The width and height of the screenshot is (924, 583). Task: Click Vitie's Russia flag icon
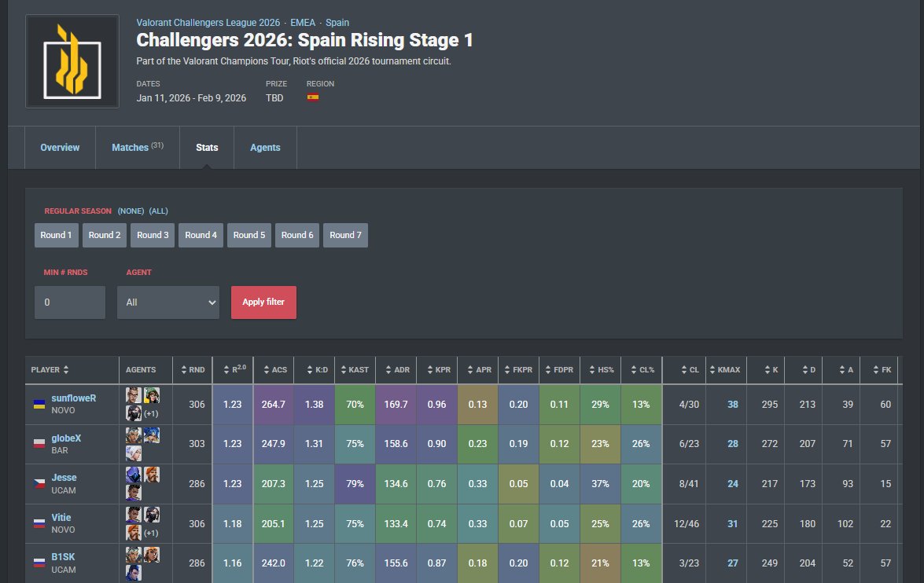[39, 523]
